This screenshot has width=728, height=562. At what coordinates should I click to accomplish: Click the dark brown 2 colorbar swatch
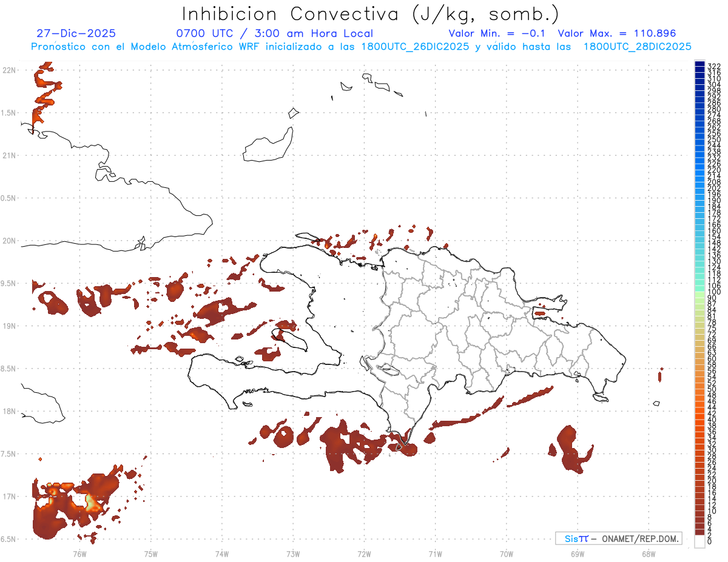click(x=699, y=532)
